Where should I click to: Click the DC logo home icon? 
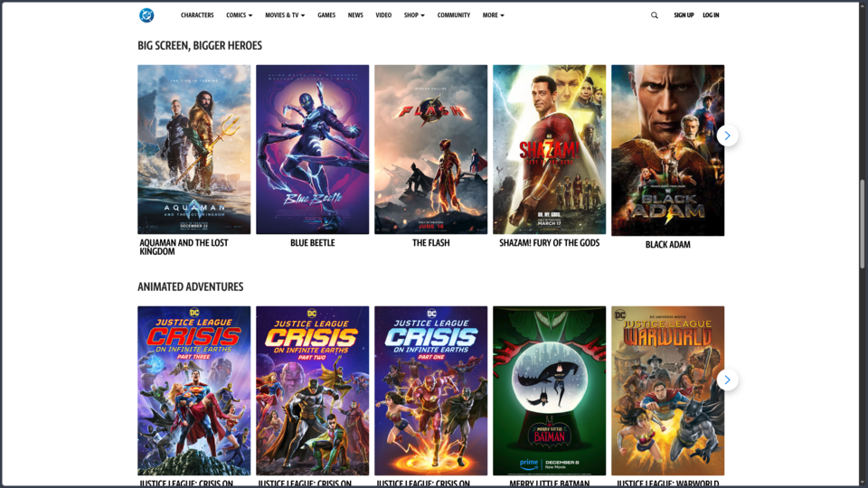[146, 15]
